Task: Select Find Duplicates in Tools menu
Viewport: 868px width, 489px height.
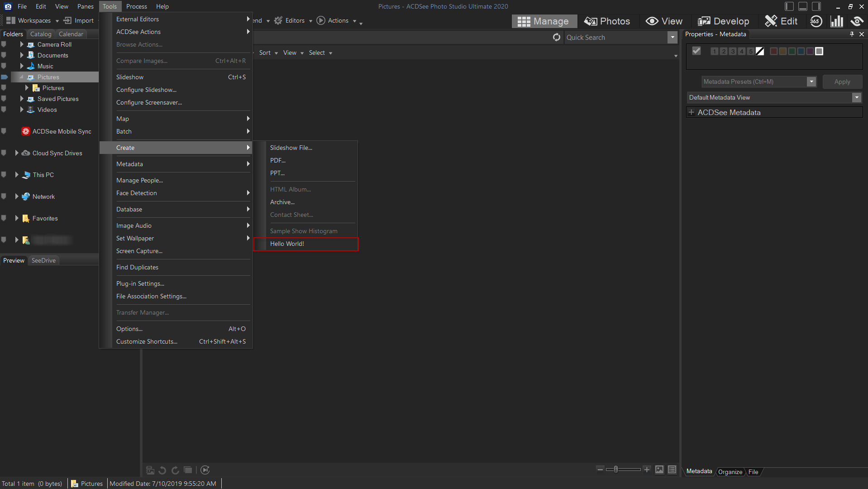Action: pos(176,268)
